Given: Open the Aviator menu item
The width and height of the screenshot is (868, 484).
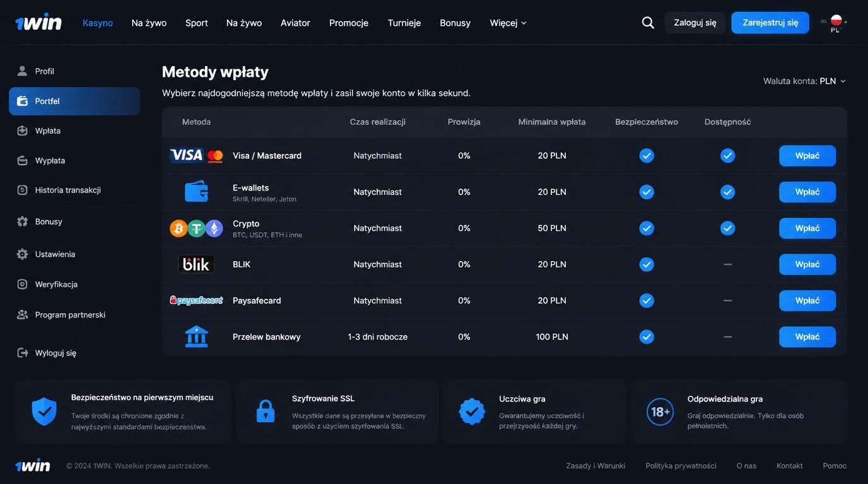Looking at the screenshot, I should [295, 23].
